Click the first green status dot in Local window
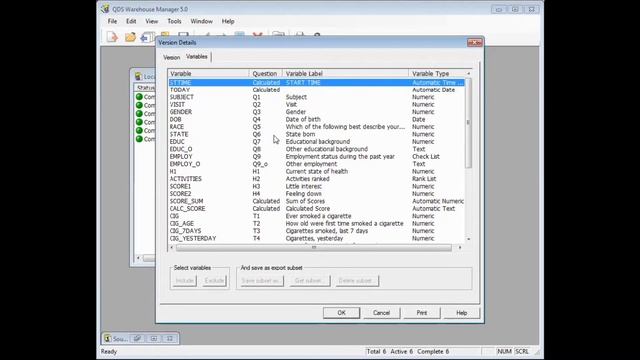 pos(139,97)
